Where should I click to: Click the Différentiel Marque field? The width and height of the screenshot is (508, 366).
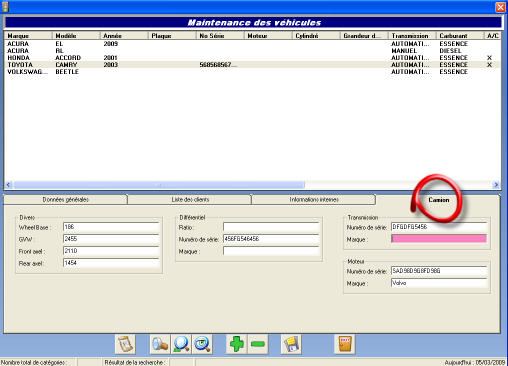271,251
